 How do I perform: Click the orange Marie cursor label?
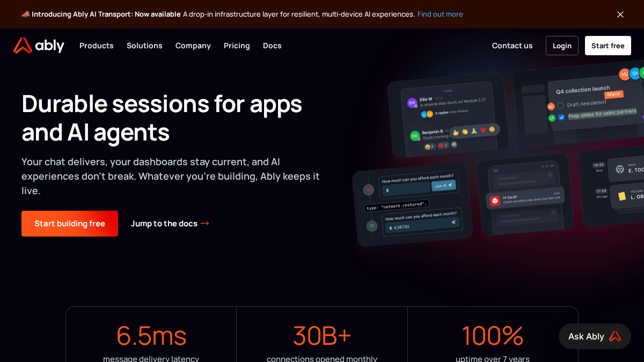point(613,94)
